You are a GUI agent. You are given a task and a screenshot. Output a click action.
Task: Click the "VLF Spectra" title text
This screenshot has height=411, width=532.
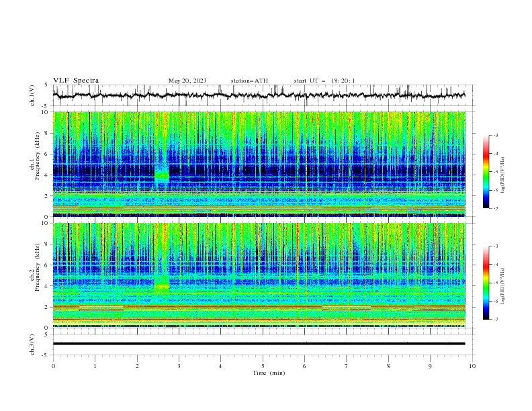click(76, 81)
